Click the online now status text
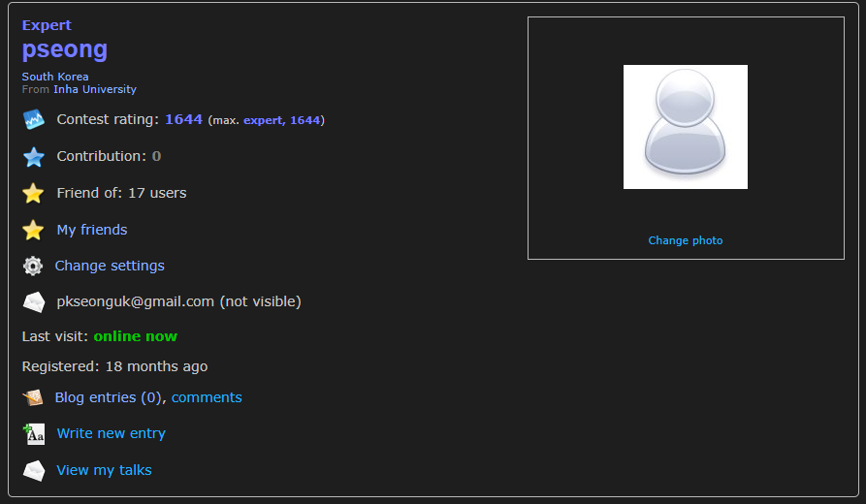 pyautogui.click(x=136, y=336)
